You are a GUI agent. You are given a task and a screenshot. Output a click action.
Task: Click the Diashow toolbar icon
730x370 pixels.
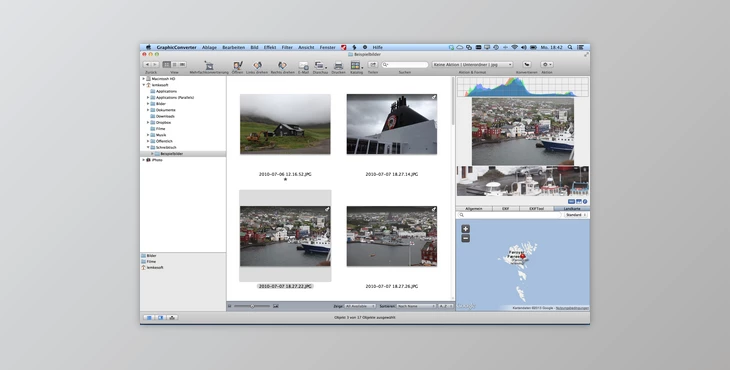320,65
